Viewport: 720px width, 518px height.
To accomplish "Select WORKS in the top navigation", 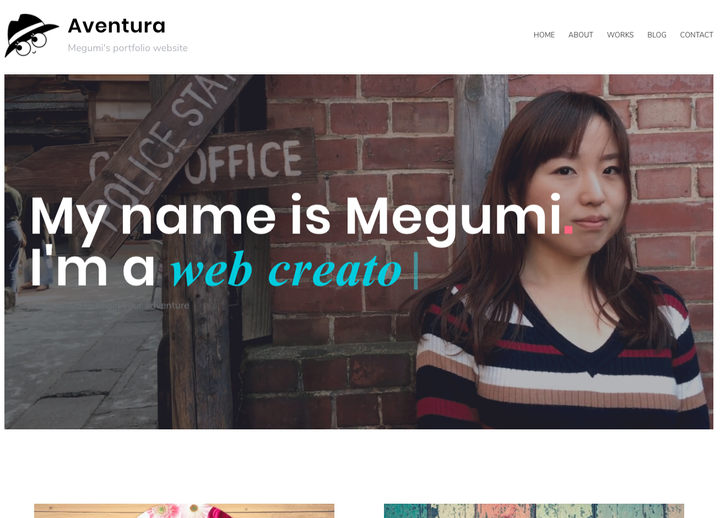I will point(620,35).
